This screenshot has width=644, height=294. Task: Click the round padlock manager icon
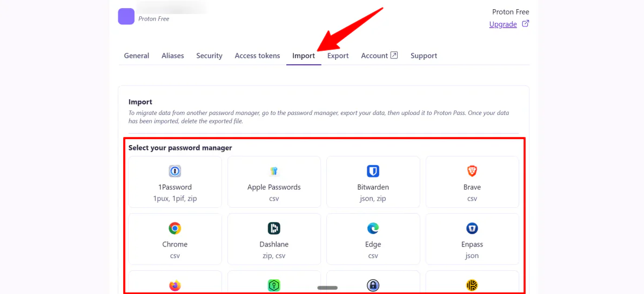(x=373, y=285)
